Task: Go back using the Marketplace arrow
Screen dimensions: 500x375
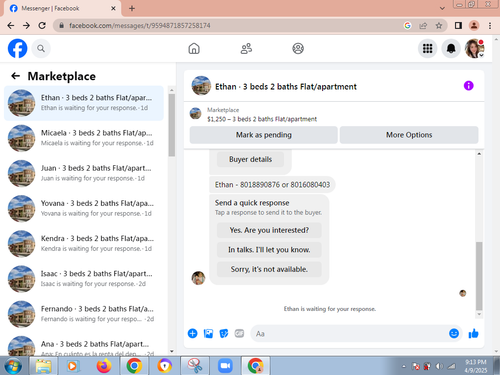Action: point(15,76)
